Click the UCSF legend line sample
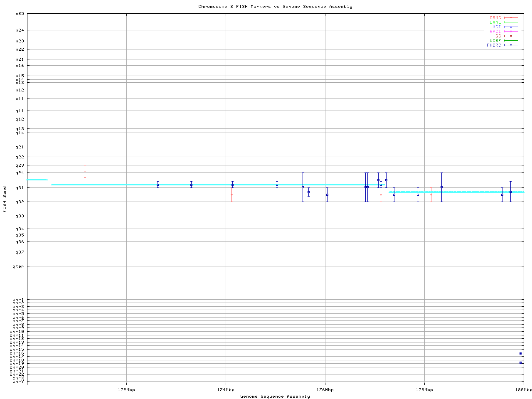 [x=511, y=40]
